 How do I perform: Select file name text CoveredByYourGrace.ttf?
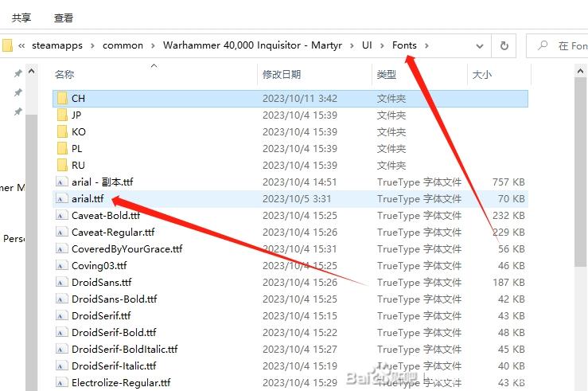tap(127, 248)
